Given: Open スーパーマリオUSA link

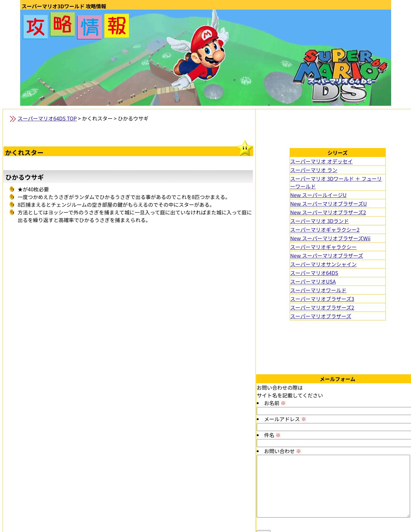Looking at the screenshot, I should tap(313, 282).
